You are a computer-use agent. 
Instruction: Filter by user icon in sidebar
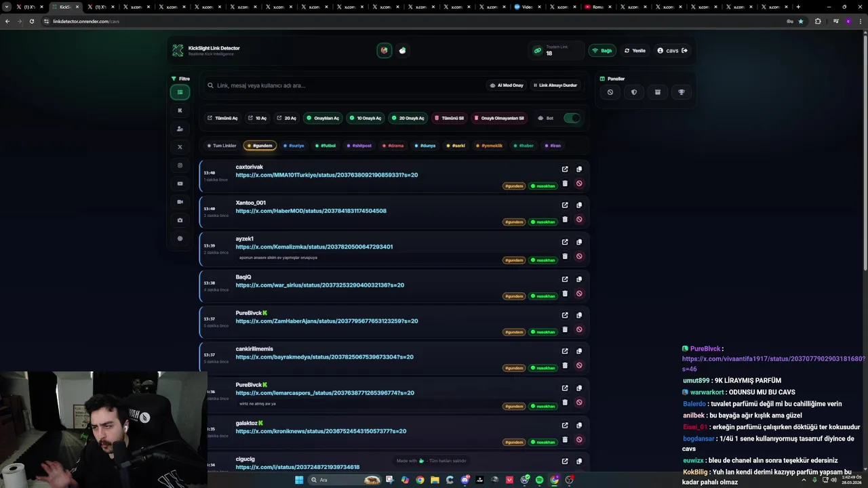[x=180, y=129]
